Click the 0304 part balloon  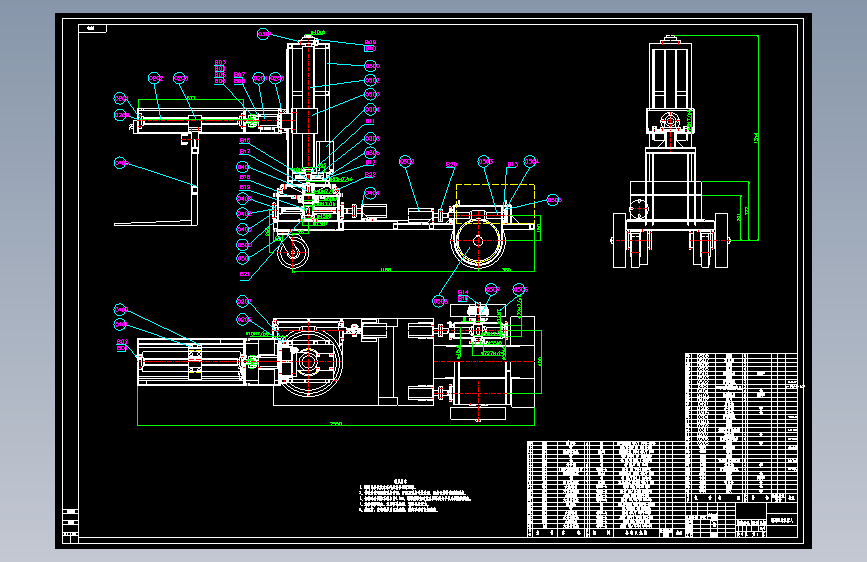372,110
